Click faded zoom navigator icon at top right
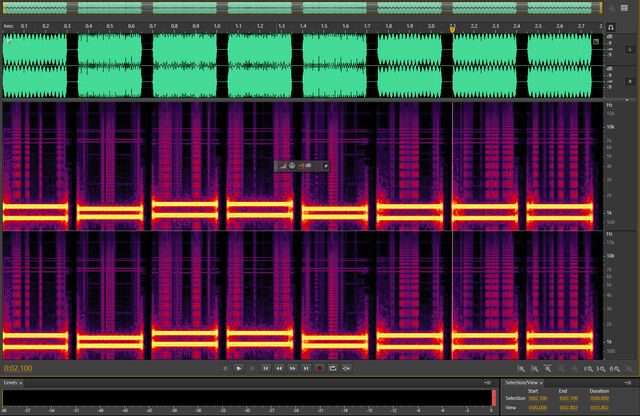The width and height of the screenshot is (640, 416). [611, 8]
